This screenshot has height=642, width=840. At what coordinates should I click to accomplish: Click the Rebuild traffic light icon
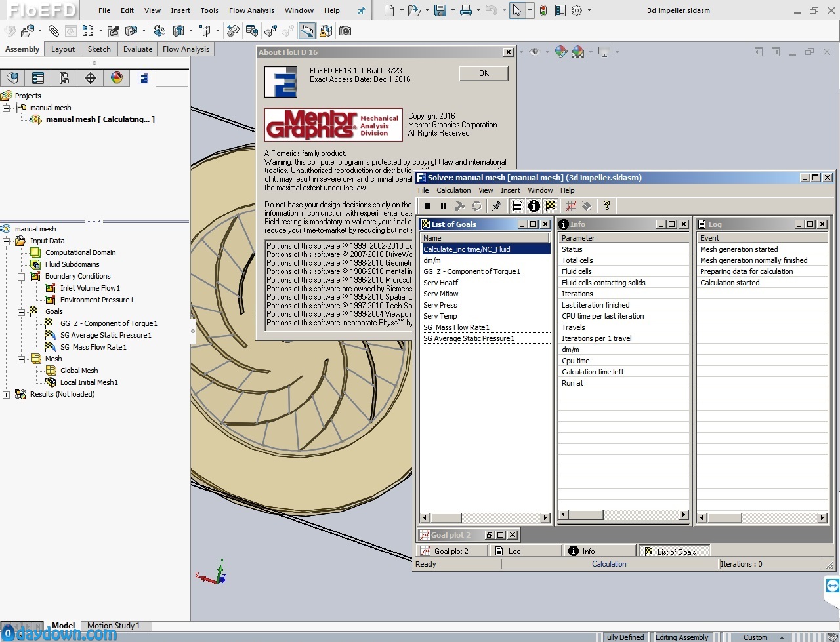coord(543,10)
